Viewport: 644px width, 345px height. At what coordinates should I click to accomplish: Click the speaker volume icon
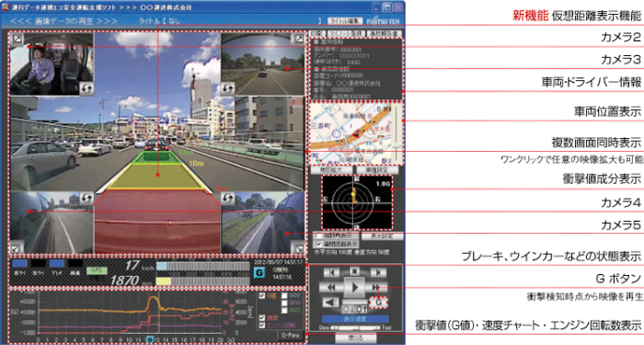pyautogui.click(x=331, y=303)
